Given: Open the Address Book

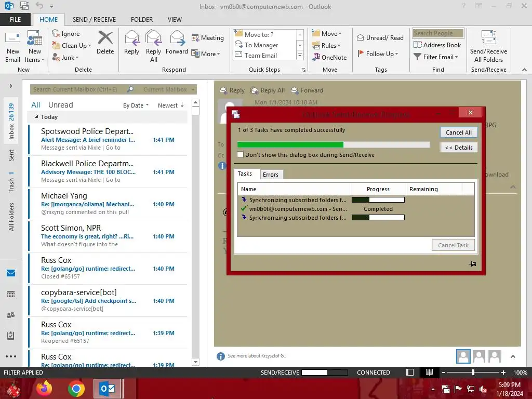Looking at the screenshot, I should (437, 45).
